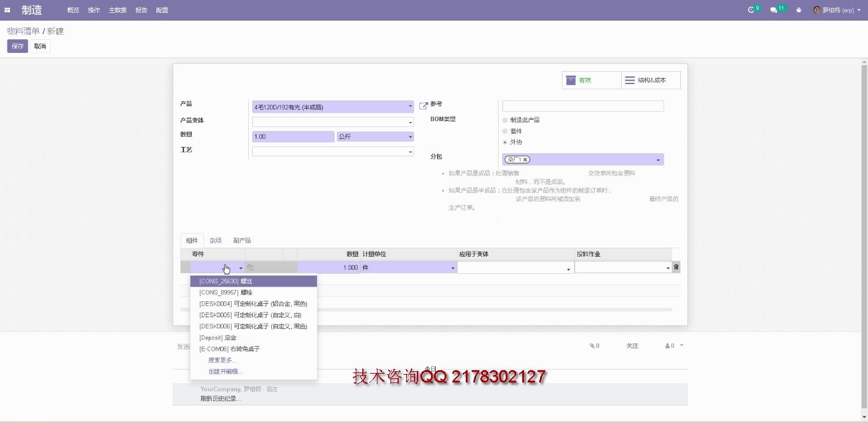
Task: Select the 制造此产品 BOM type radio
Action: pyautogui.click(x=505, y=120)
